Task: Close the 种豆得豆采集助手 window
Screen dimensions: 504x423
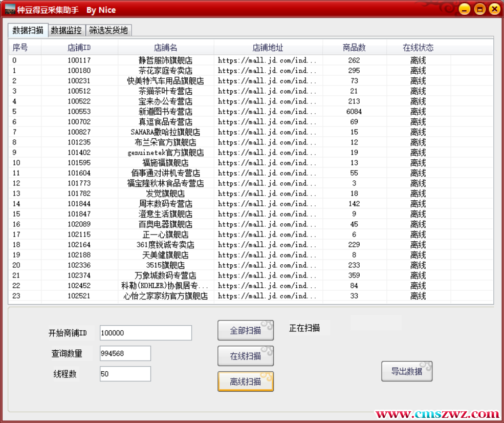Action: coord(494,9)
